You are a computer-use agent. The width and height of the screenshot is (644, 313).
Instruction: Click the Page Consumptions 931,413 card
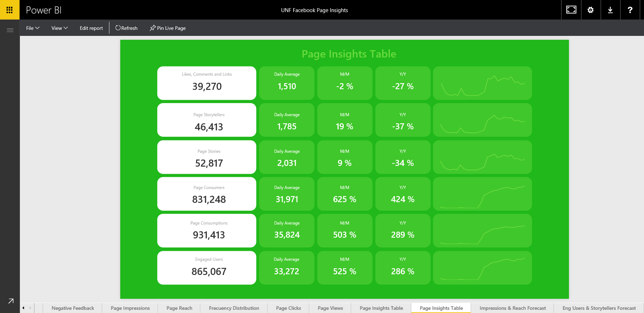pos(207,231)
